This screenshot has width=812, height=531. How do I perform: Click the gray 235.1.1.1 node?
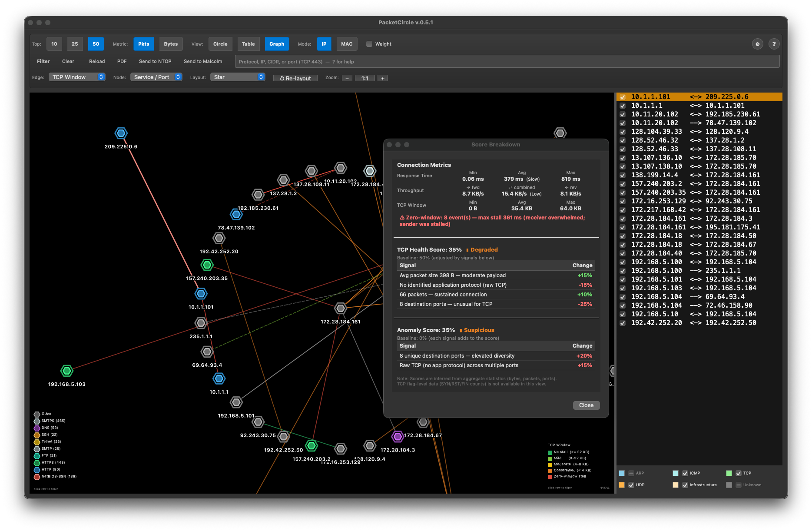click(x=201, y=323)
